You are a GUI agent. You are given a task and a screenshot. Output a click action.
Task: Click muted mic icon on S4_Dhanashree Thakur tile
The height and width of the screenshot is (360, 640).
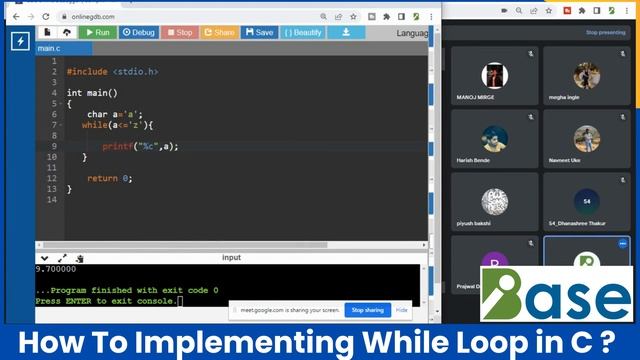click(x=622, y=180)
